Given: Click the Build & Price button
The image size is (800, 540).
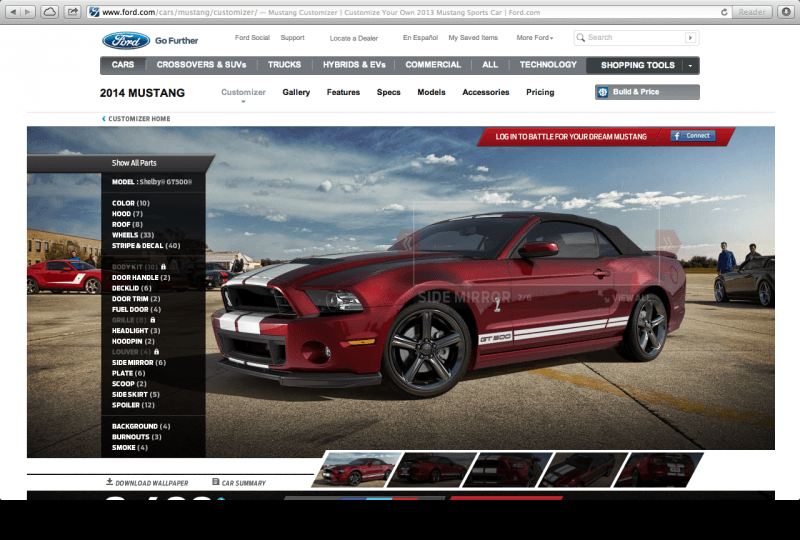Looking at the screenshot, I should (x=647, y=92).
